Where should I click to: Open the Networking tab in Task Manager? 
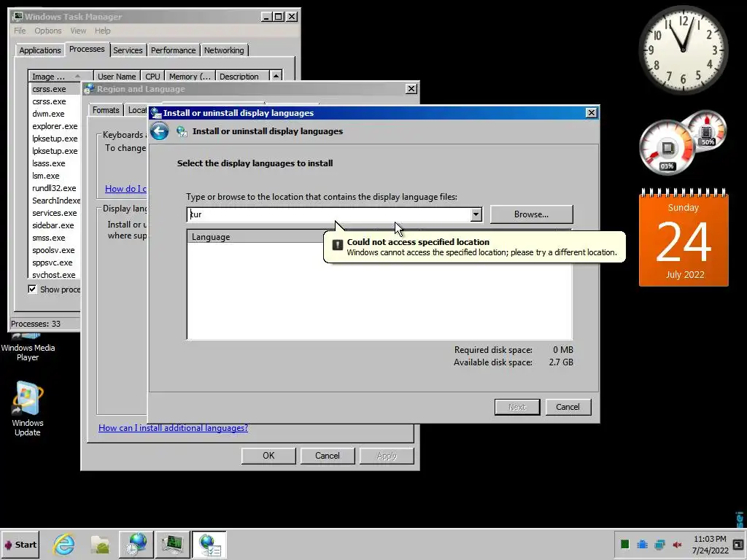(x=224, y=50)
